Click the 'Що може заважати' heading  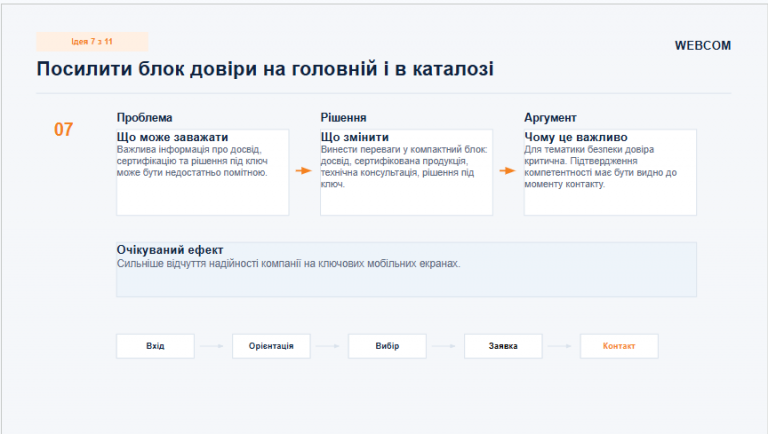[172, 137]
